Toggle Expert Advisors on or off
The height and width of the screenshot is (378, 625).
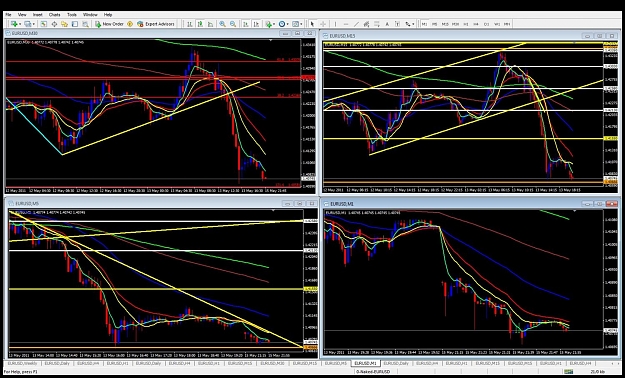156,24
